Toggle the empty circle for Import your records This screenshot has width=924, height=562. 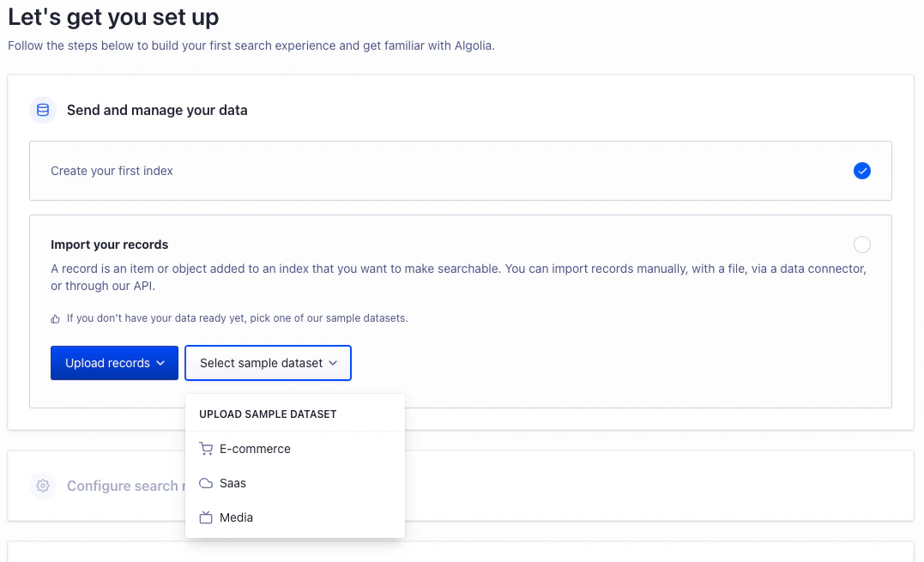tap(862, 245)
